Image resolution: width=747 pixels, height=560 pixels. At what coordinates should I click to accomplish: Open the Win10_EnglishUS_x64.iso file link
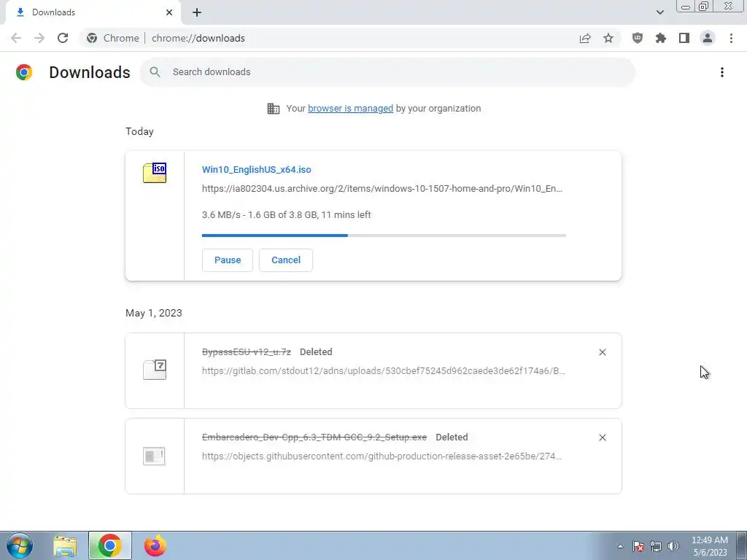point(256,169)
